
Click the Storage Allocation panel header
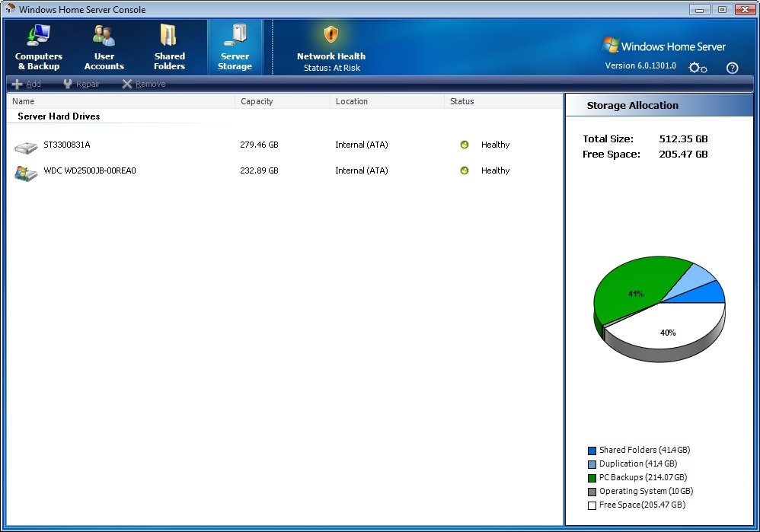point(659,105)
